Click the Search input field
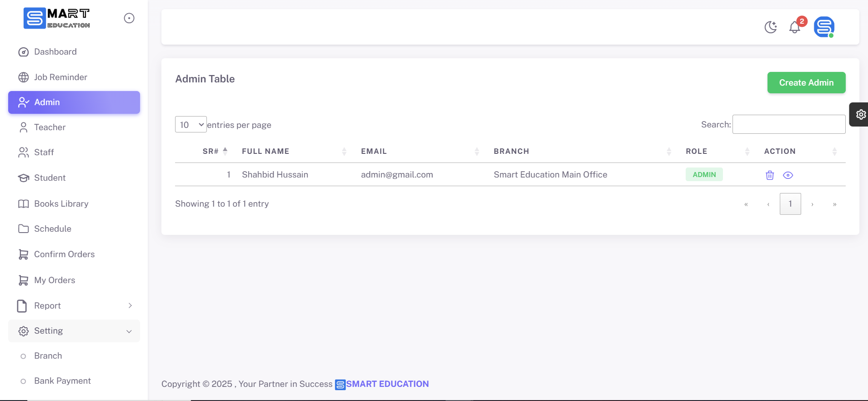Viewport: 868px width, 401px height. click(789, 124)
